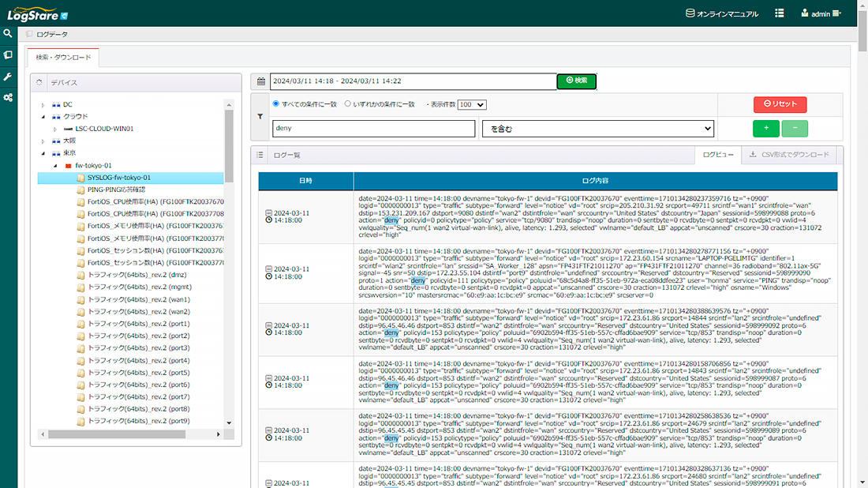This screenshot has height=488, width=868.
Task: Collapse the 東京 tree node
Action: tap(43, 153)
